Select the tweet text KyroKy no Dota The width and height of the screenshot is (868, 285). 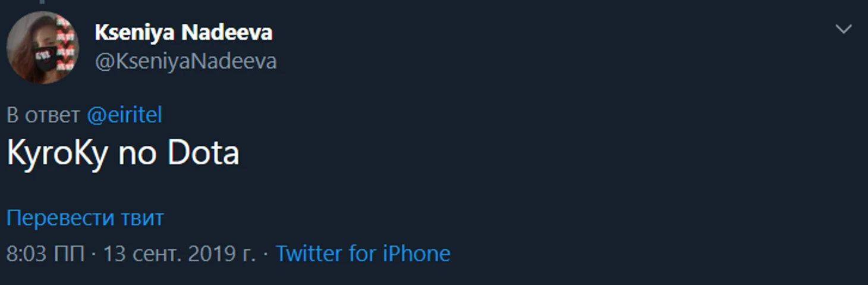pos(123,154)
